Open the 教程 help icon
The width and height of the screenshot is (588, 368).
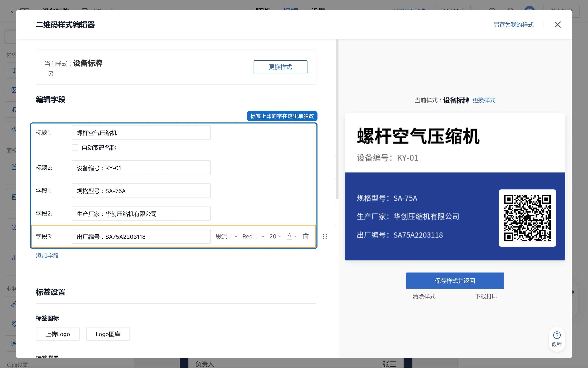pos(557,339)
